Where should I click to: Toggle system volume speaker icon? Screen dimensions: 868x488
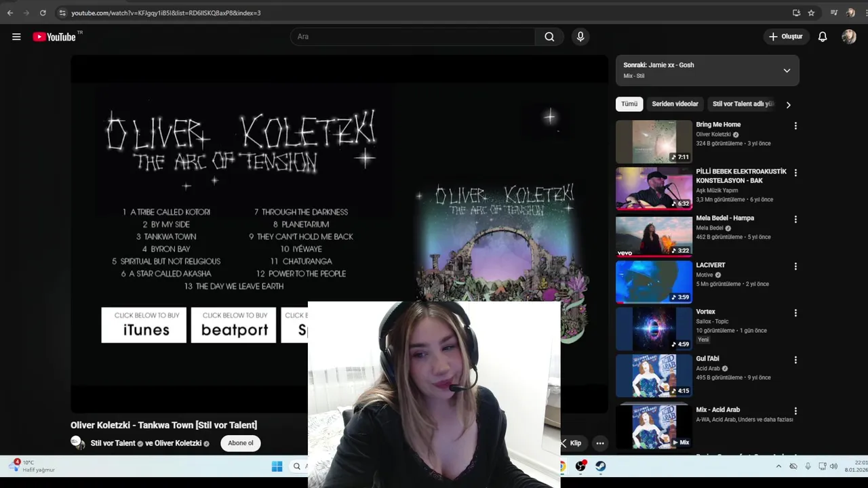pyautogui.click(x=833, y=466)
